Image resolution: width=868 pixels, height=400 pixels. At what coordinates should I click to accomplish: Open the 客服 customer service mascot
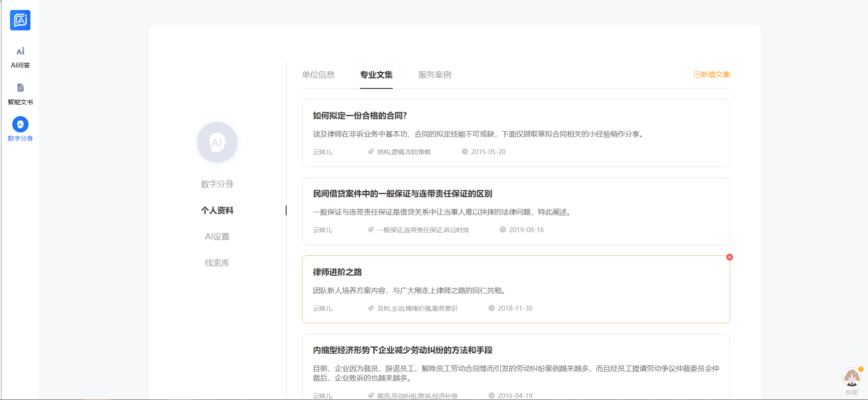point(851,377)
